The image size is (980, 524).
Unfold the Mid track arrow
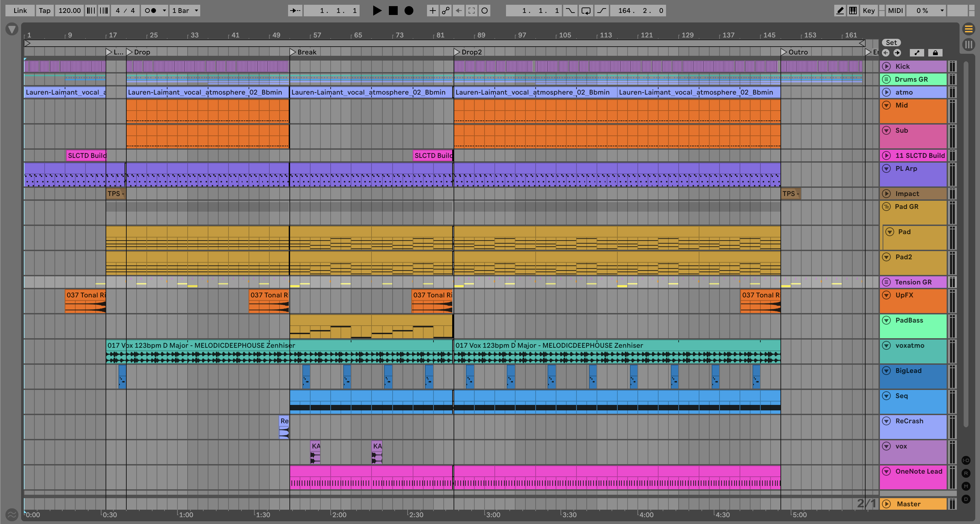coord(886,105)
